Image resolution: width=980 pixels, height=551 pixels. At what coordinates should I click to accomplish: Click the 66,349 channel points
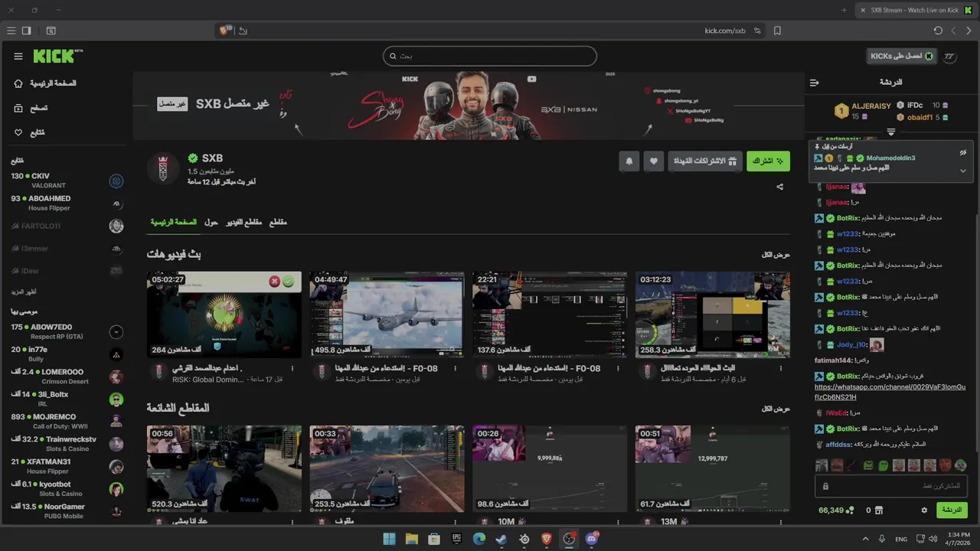[x=836, y=510]
